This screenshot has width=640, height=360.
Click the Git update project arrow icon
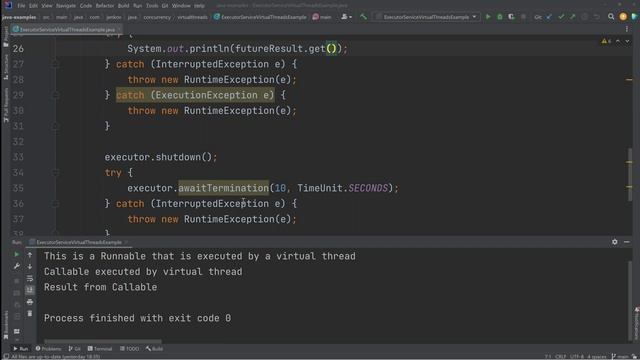[549, 17]
